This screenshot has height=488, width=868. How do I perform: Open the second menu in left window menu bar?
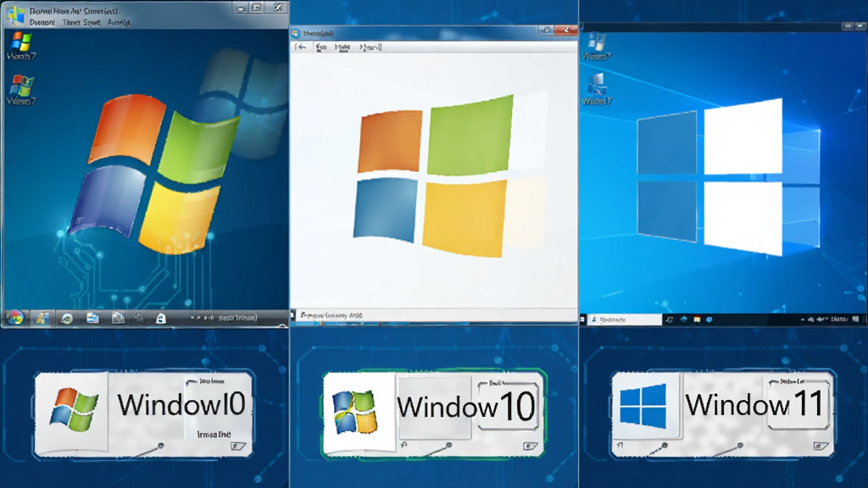click(81, 22)
